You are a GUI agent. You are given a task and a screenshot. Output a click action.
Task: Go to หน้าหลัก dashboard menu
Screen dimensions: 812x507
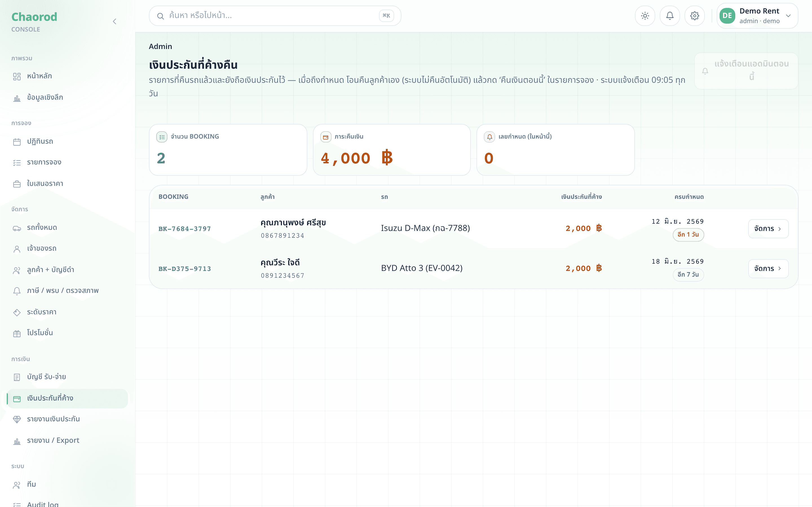(67, 76)
